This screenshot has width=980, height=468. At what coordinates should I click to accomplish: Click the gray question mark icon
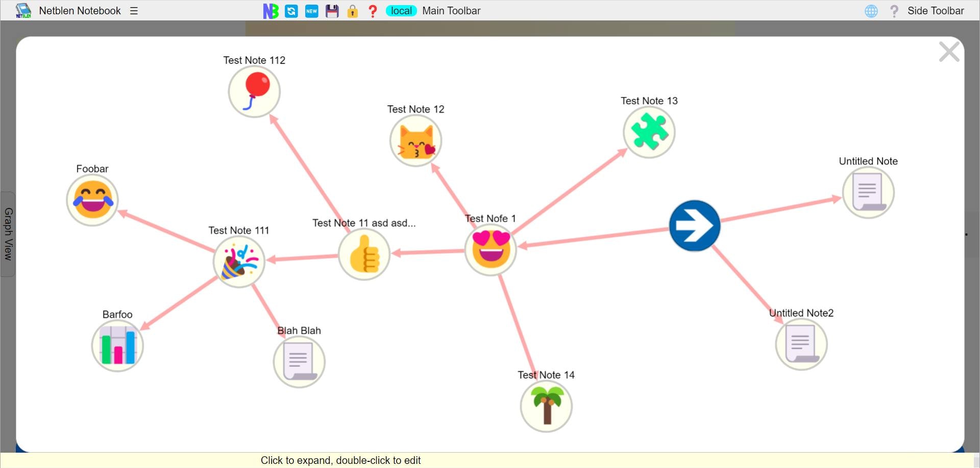[x=894, y=11]
